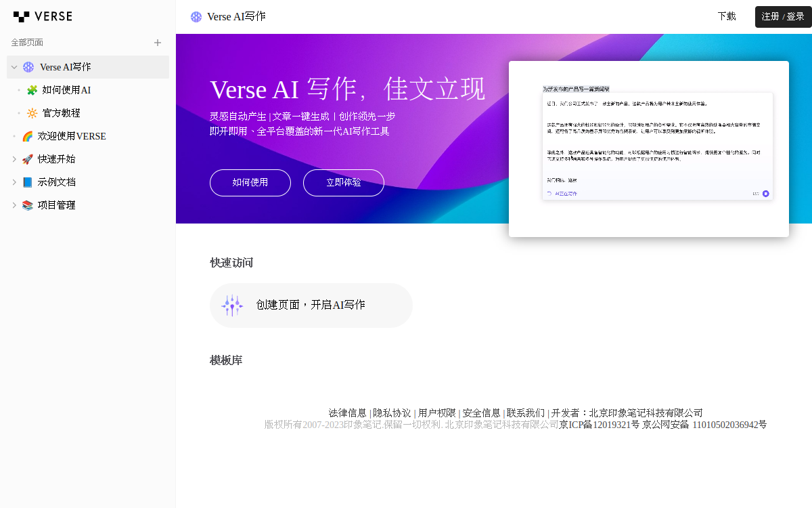Click the 全部页面 sidebar heading
Viewport: 812px width, 508px height.
(27, 43)
